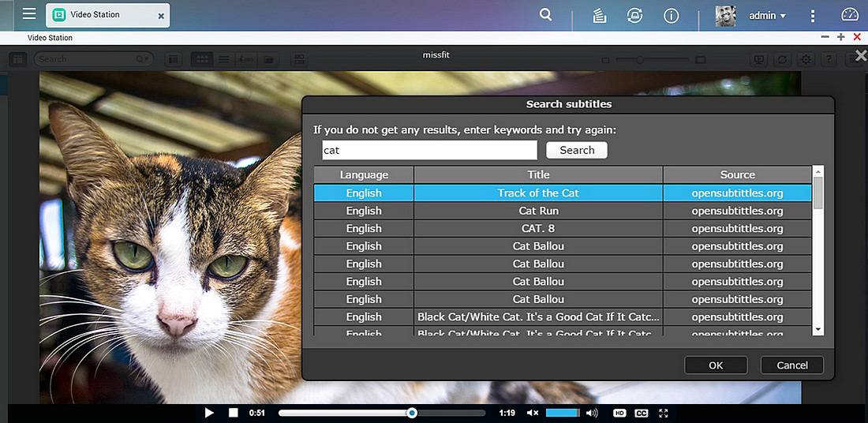This screenshot has width=868, height=423.
Task: Open the external devices sync icon
Action: (x=635, y=16)
